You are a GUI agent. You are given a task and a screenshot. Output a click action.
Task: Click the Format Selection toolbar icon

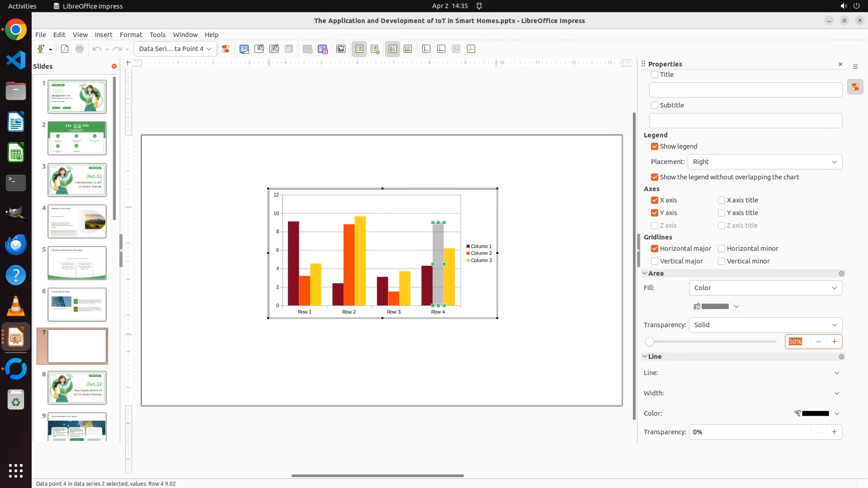pyautogui.click(x=226, y=49)
